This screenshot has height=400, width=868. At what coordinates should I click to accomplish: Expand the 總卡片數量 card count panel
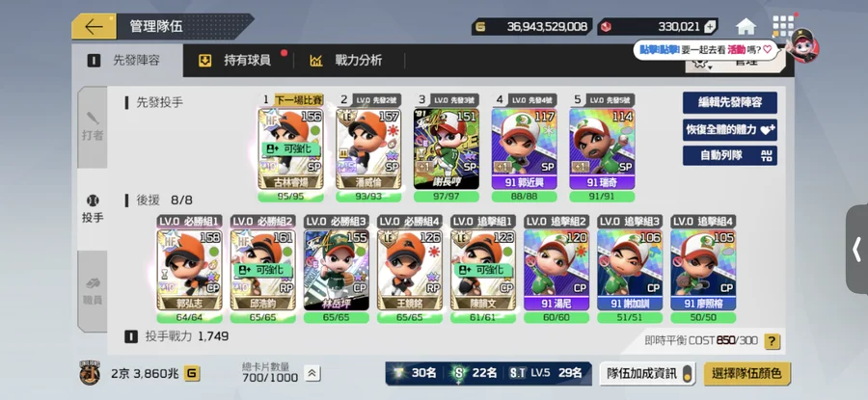312,373
